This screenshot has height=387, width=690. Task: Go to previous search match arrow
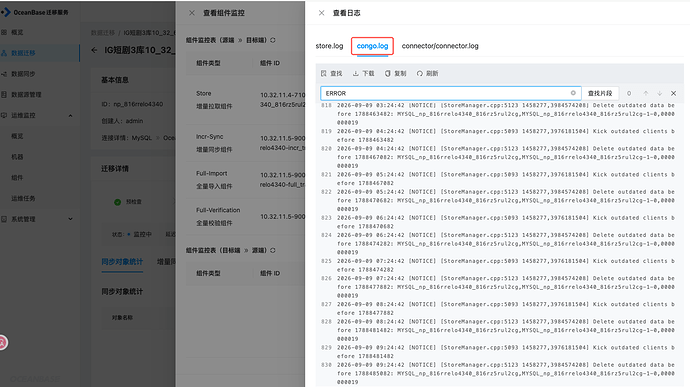pos(646,93)
